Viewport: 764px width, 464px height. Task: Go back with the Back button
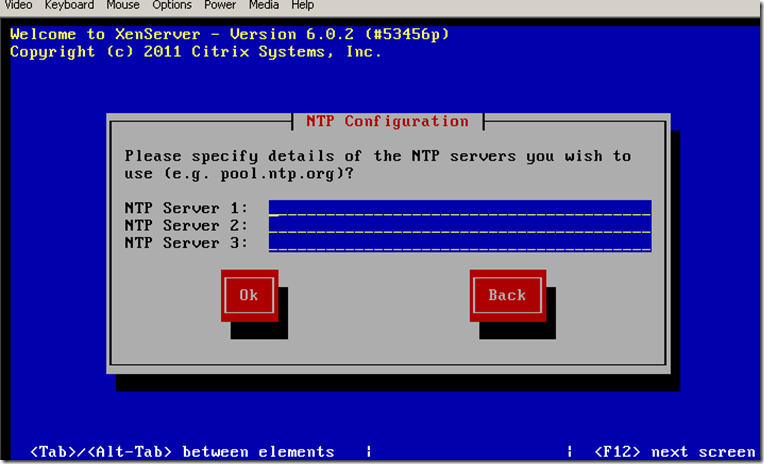point(508,295)
